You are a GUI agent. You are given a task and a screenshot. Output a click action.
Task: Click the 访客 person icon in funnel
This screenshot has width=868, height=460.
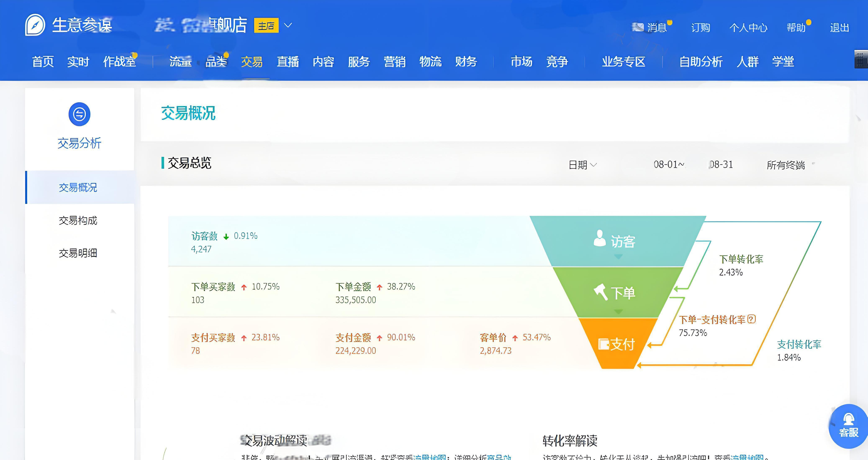click(x=600, y=238)
